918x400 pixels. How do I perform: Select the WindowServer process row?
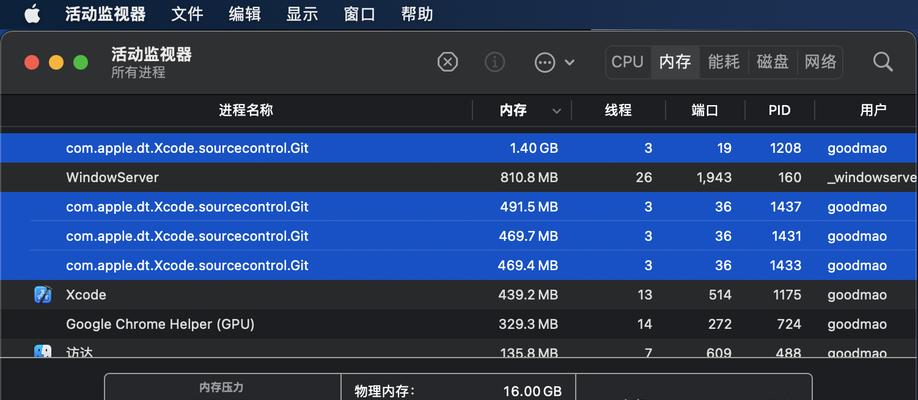coord(459,177)
